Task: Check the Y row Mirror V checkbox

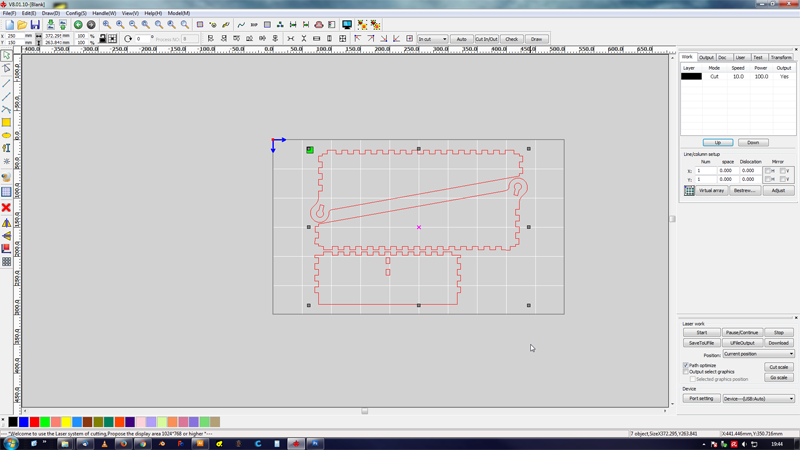Action: (783, 179)
